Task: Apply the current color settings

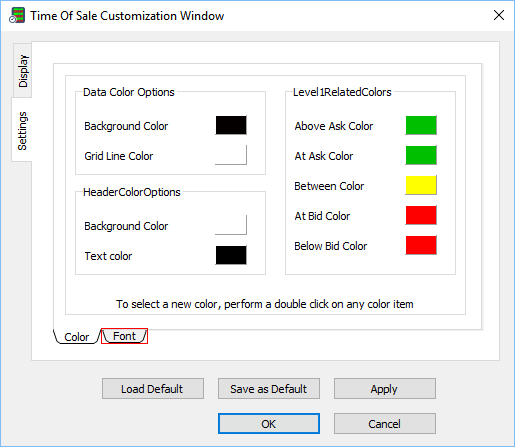Action: (385, 389)
